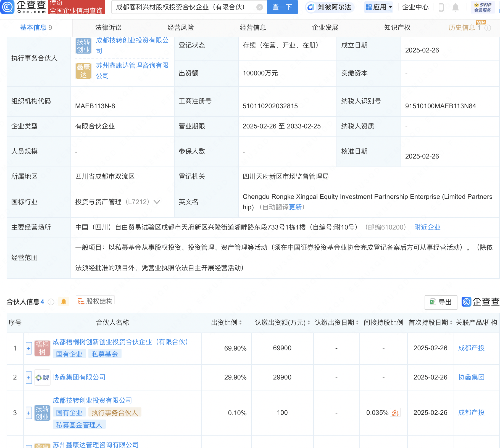Click organization code MAEB113N-8
The width and height of the screenshot is (500, 448).
tap(95, 106)
